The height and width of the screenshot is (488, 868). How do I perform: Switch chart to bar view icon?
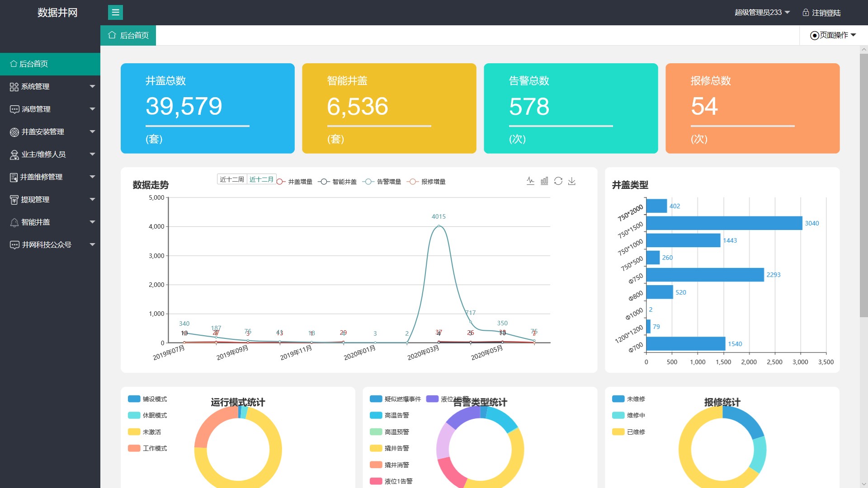point(544,181)
